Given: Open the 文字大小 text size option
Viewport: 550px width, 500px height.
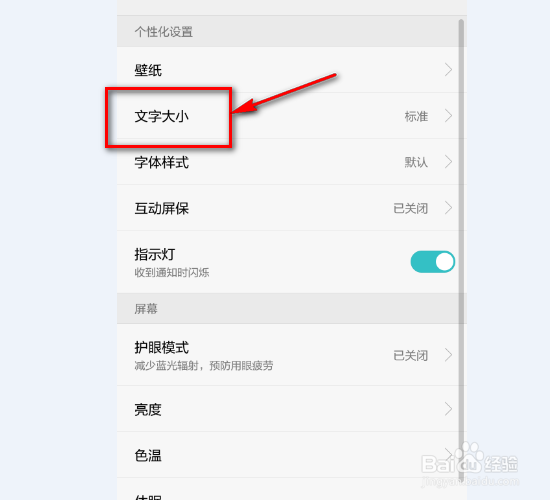Looking at the screenshot, I should pyautogui.click(x=292, y=116).
